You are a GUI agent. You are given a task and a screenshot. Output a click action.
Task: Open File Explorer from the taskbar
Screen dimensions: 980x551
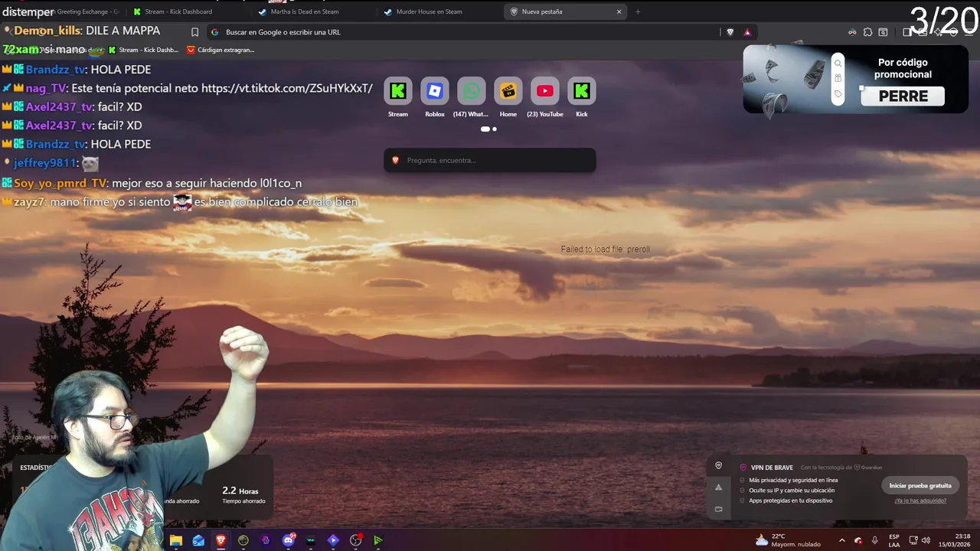click(x=176, y=540)
